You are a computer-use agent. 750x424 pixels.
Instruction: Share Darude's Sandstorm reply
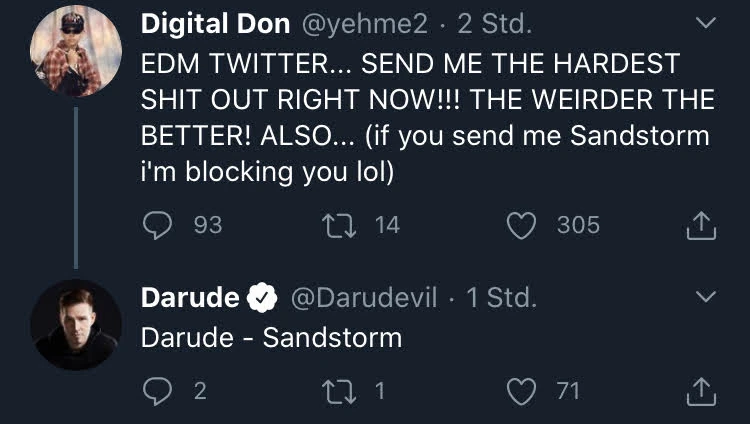tap(701, 391)
